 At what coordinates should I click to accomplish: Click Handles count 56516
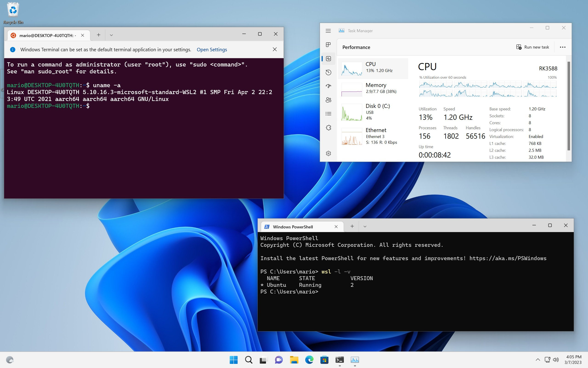[475, 136]
